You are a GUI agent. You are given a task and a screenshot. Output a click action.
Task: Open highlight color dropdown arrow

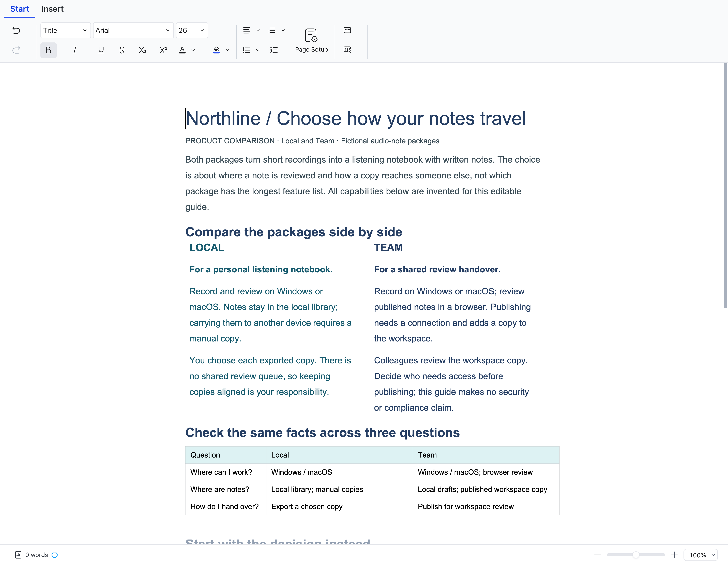click(228, 50)
